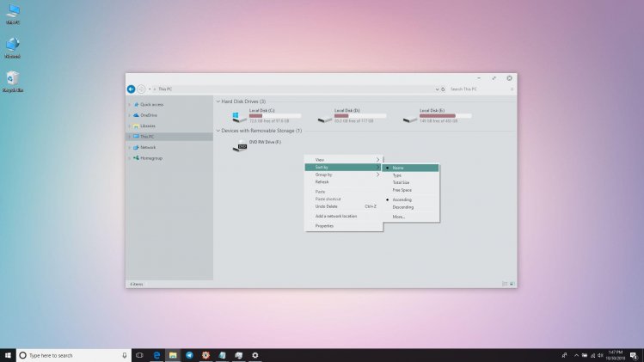Click the volume icon in system tray
The image size is (644, 362).
[x=600, y=355]
